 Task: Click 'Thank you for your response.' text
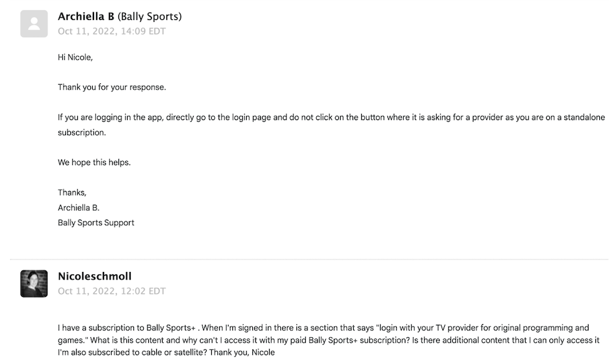[x=112, y=88]
